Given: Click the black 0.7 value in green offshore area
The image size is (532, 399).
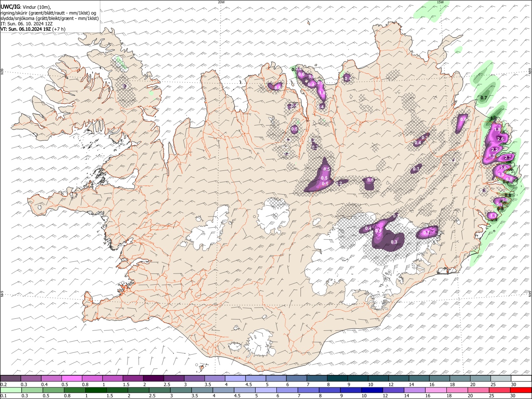Looking at the screenshot, I should tap(483, 98).
